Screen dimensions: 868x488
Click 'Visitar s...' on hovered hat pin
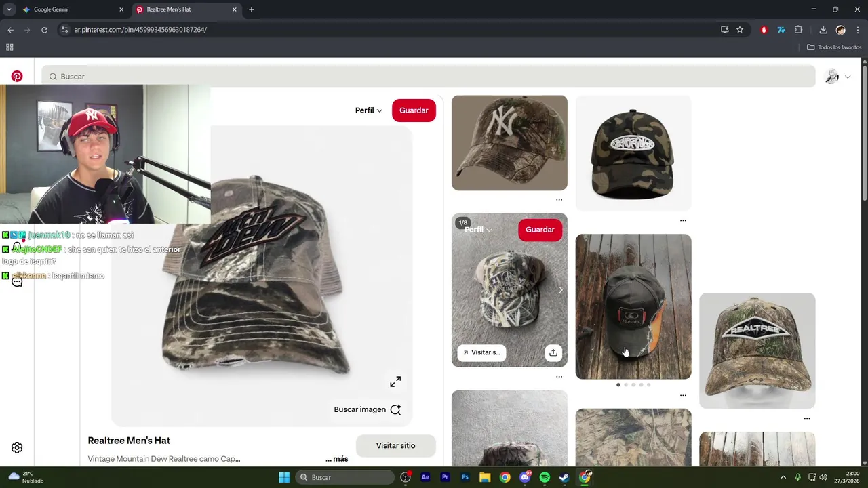(x=481, y=352)
